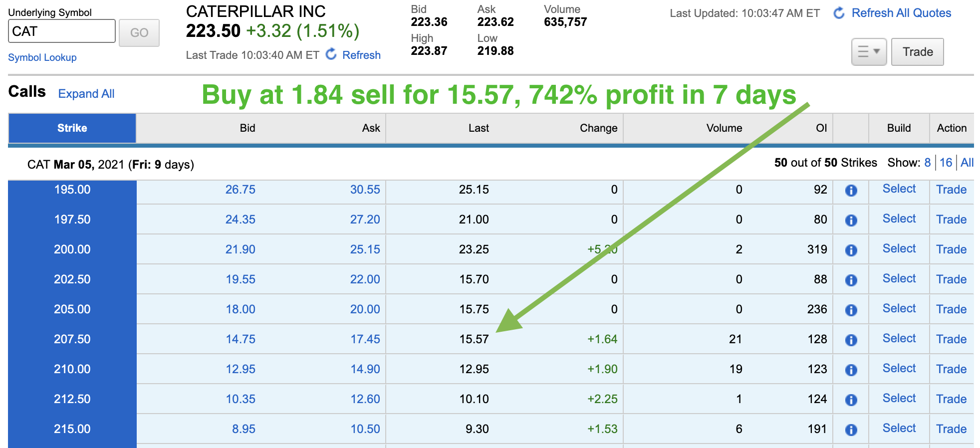Click info icon for 205.00 strike call

(x=851, y=310)
